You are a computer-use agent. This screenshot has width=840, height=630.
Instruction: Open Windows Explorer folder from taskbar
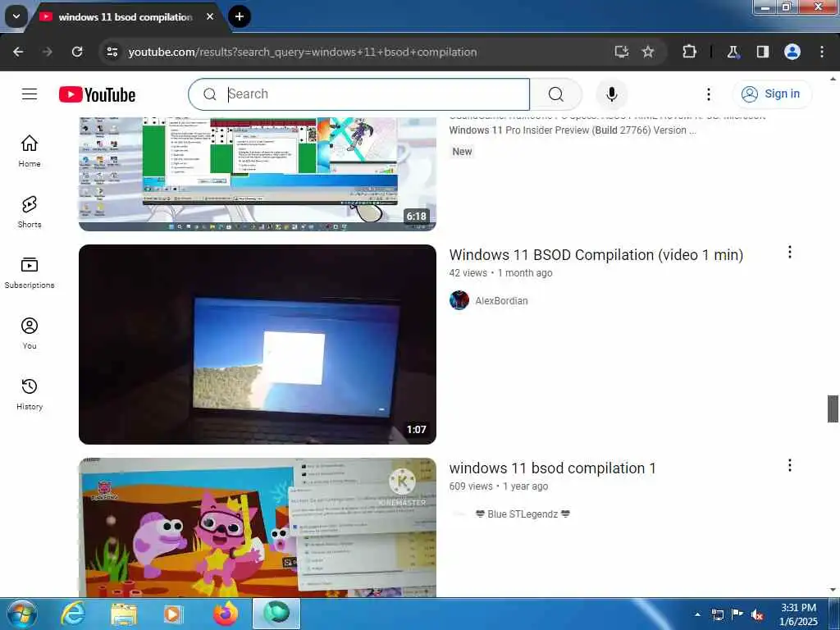tap(124, 614)
